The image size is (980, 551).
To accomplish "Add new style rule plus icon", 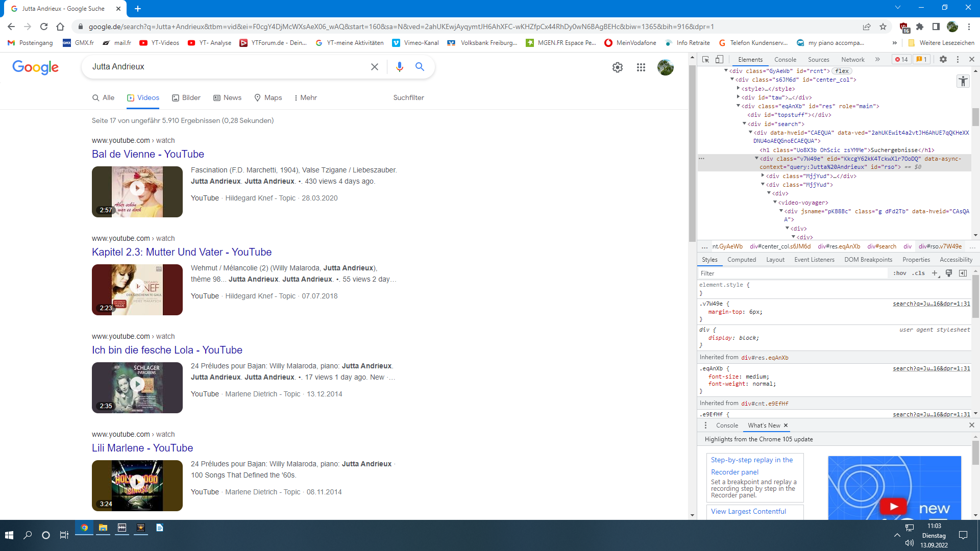I will 935,273.
